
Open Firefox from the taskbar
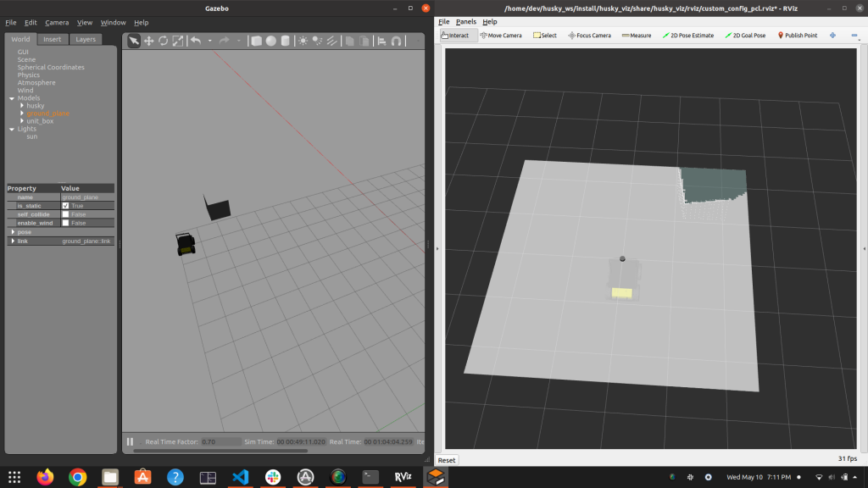pos(45,477)
